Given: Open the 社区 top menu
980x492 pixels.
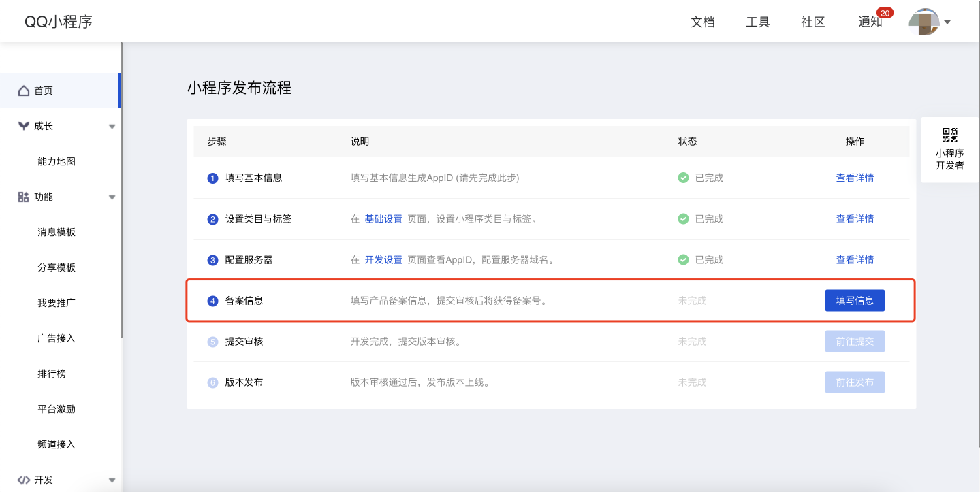Looking at the screenshot, I should click(x=813, y=22).
